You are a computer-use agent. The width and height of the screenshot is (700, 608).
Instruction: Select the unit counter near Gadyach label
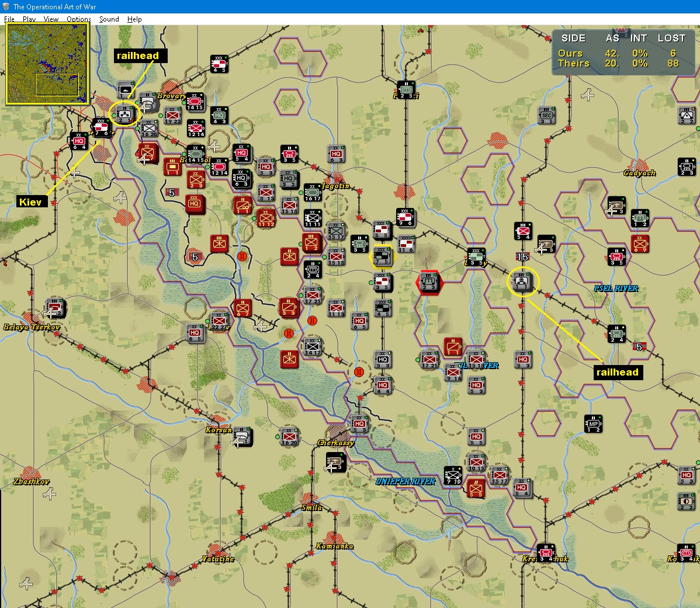[x=686, y=167]
